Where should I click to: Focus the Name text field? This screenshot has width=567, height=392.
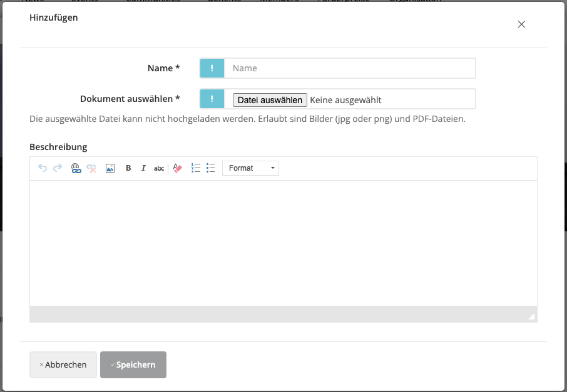[x=349, y=68]
